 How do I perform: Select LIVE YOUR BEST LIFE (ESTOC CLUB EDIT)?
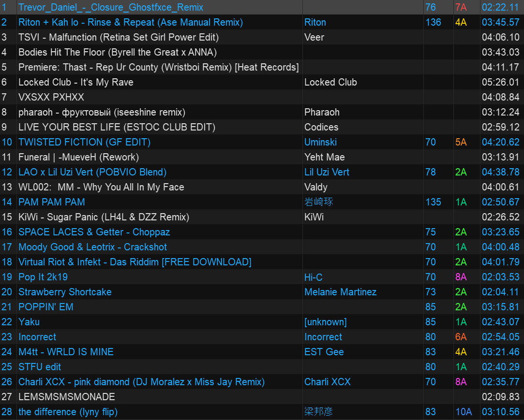coord(117,127)
